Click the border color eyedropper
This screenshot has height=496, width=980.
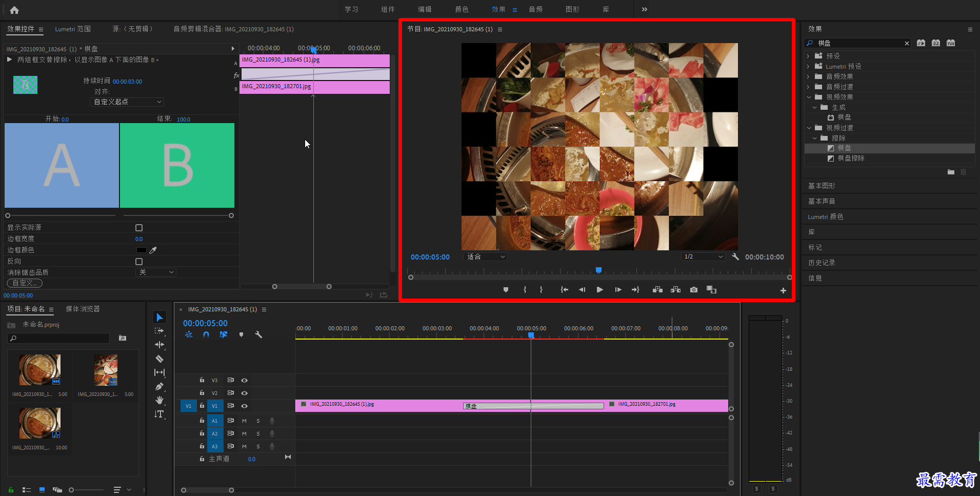click(x=153, y=250)
